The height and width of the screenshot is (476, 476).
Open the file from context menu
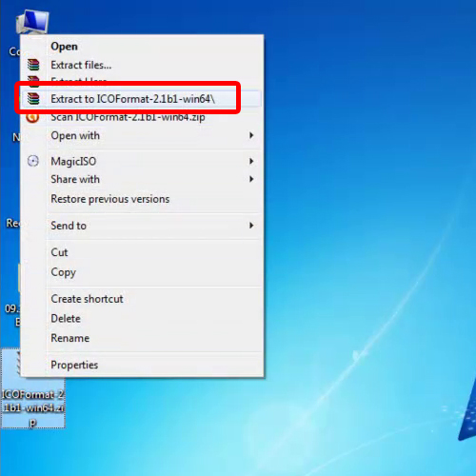[x=142, y=47]
